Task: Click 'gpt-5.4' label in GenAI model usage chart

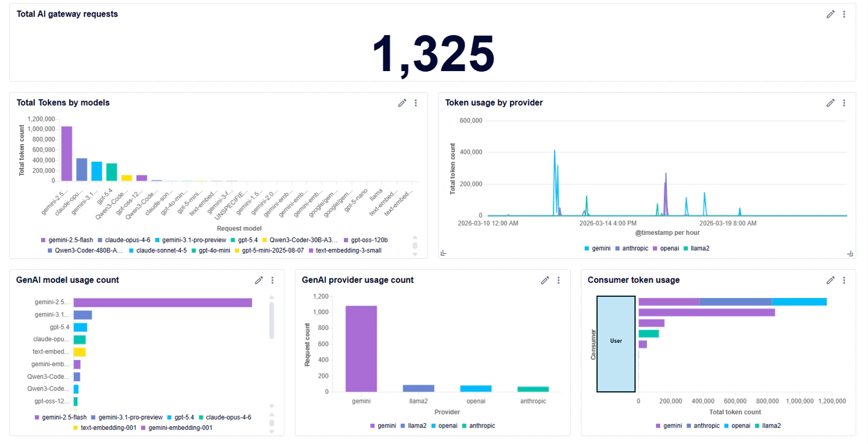Action: click(x=59, y=327)
